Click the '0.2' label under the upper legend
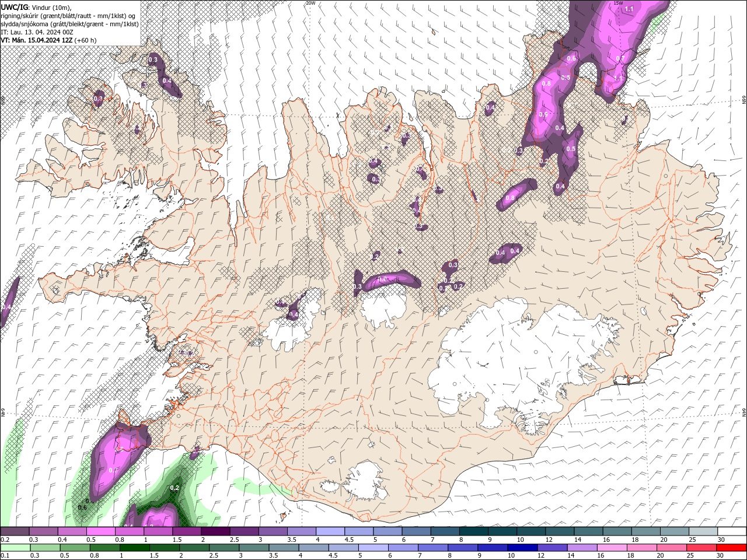The width and height of the screenshot is (747, 560). pyautogui.click(x=5, y=540)
